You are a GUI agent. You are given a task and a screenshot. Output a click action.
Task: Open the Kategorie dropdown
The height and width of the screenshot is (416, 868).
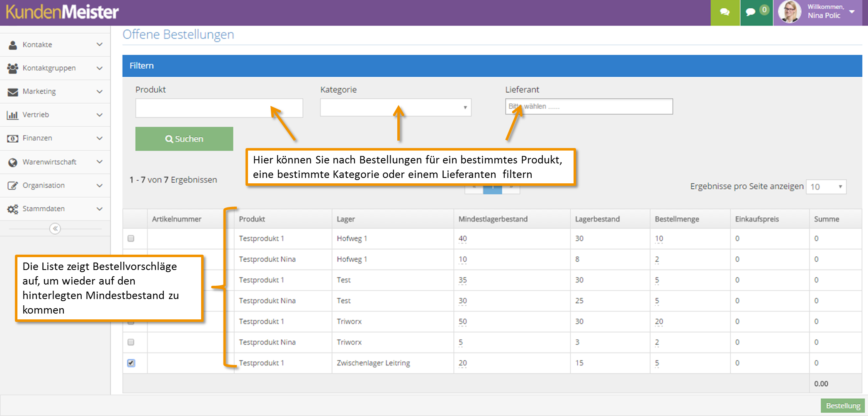396,107
